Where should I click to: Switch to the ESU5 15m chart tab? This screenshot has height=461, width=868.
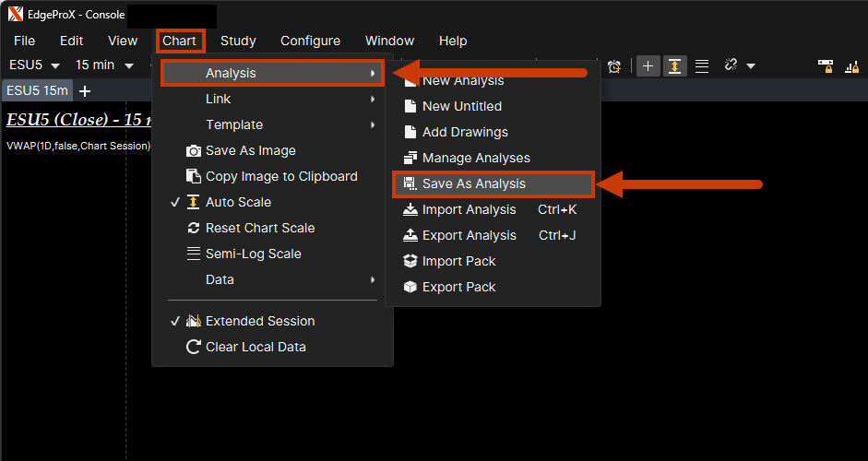click(36, 90)
